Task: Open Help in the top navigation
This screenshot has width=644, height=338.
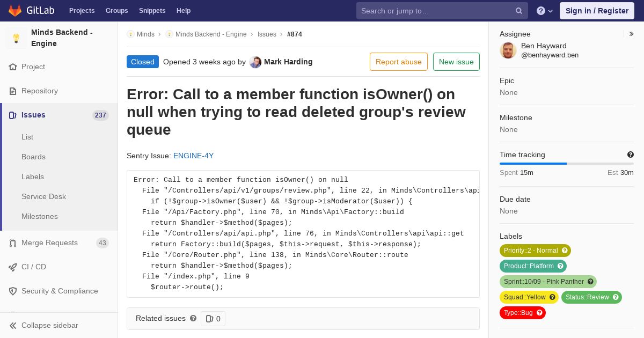Action: click(184, 11)
